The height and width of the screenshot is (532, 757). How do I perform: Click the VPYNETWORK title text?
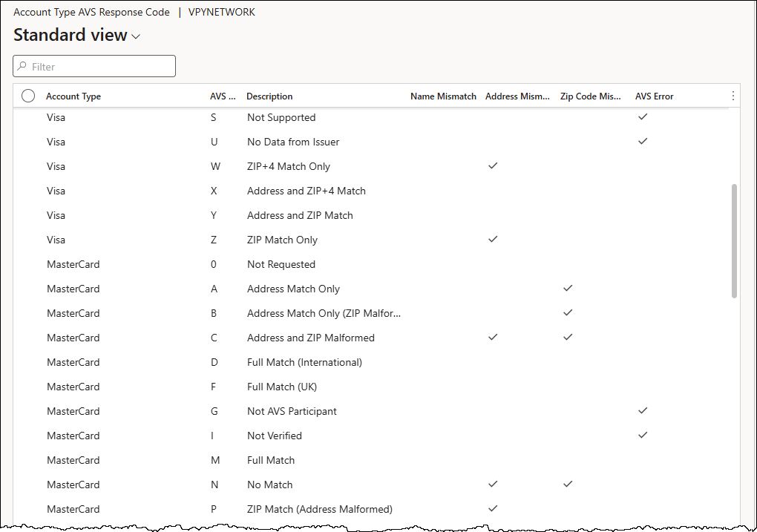click(x=222, y=12)
